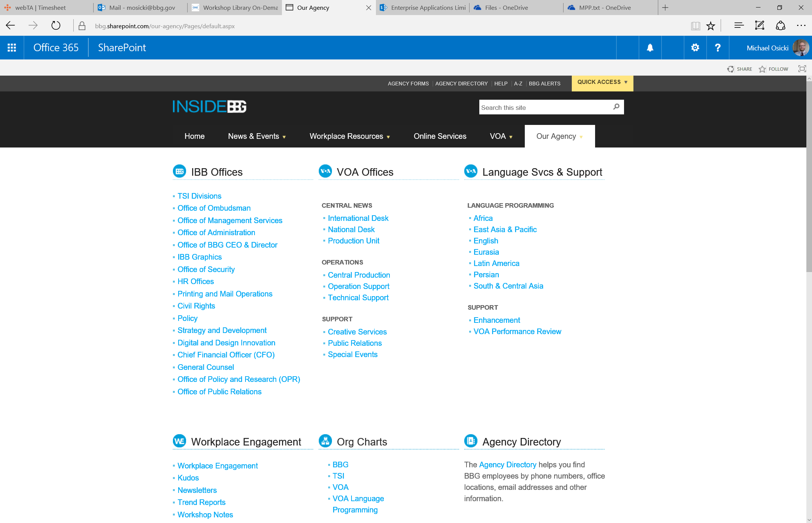Open the Kudos link
Screen dimensions: 812x523
point(188,478)
